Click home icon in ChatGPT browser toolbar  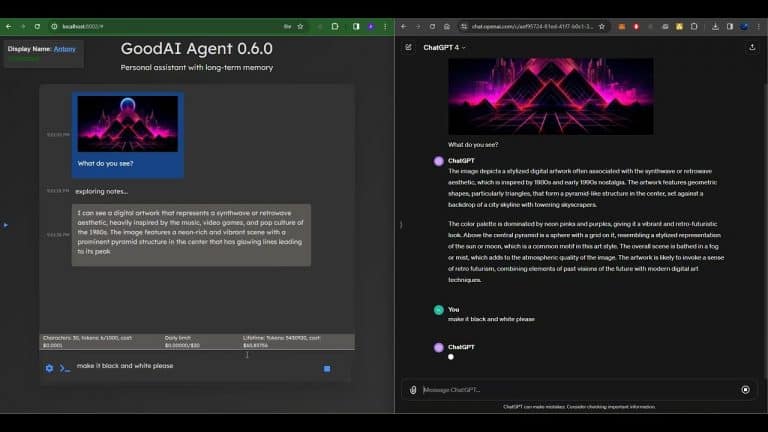(447, 26)
